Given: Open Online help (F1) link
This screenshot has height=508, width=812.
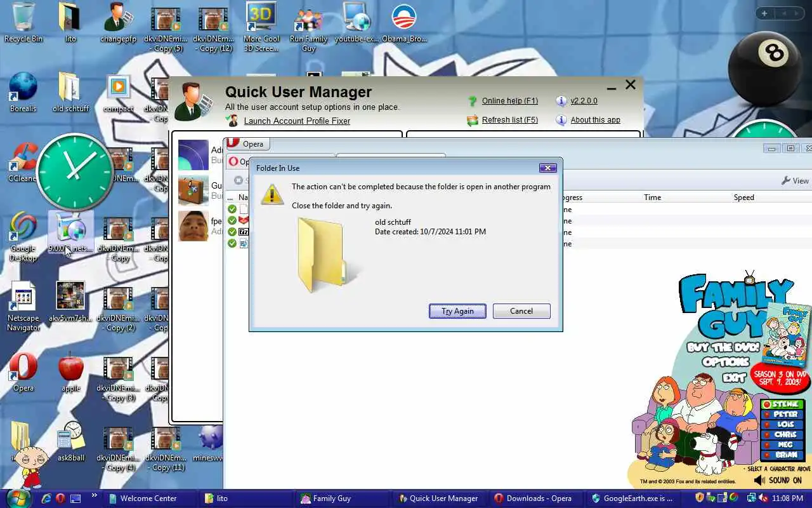Looking at the screenshot, I should [510, 101].
